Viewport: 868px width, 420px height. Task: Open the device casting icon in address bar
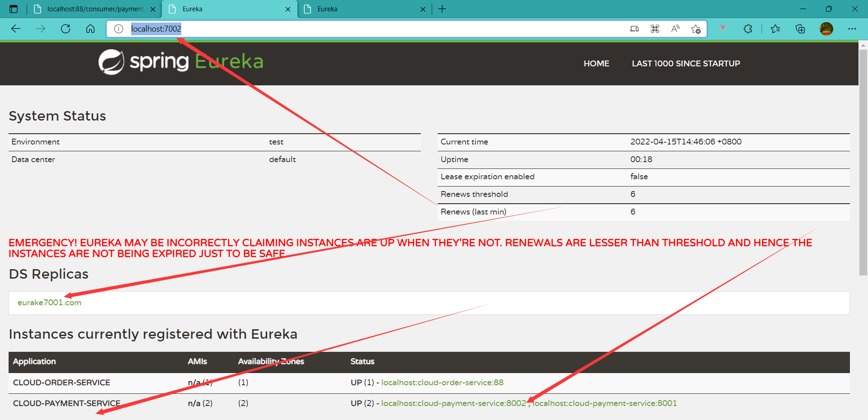click(x=634, y=29)
